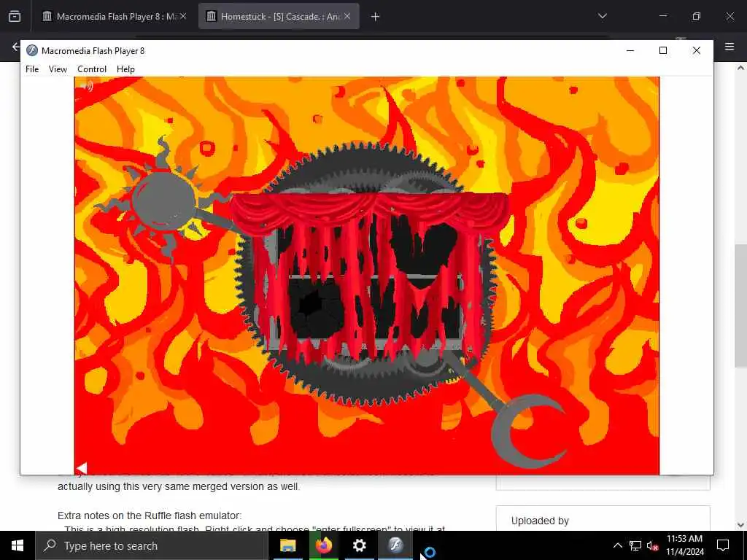Open the Control menu in Flash Player
The image size is (747, 560).
pos(92,69)
